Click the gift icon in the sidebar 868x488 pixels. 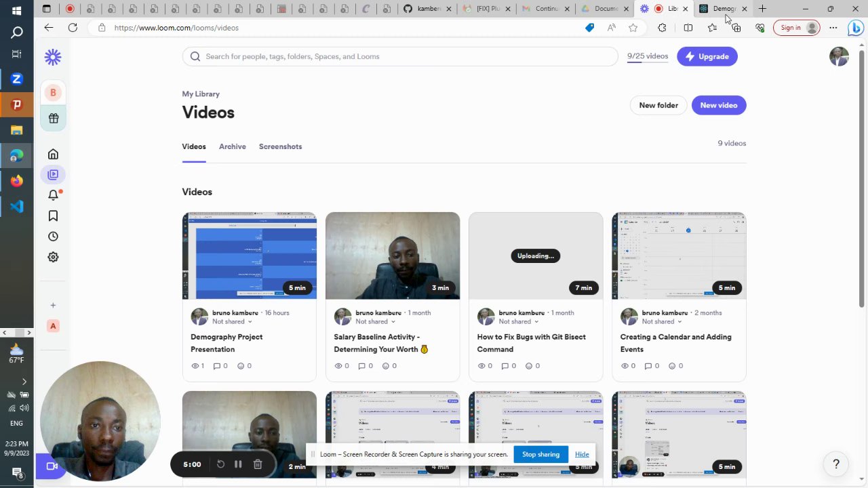pos(53,119)
